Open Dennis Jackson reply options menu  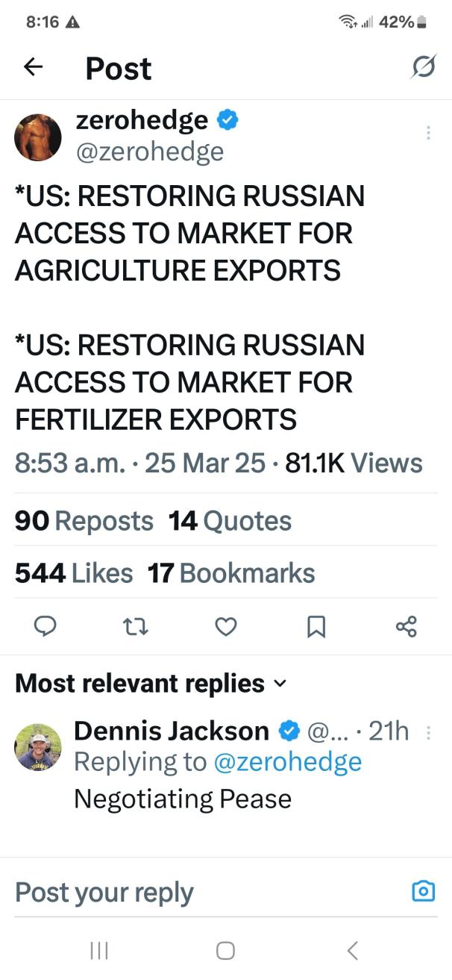tap(428, 733)
